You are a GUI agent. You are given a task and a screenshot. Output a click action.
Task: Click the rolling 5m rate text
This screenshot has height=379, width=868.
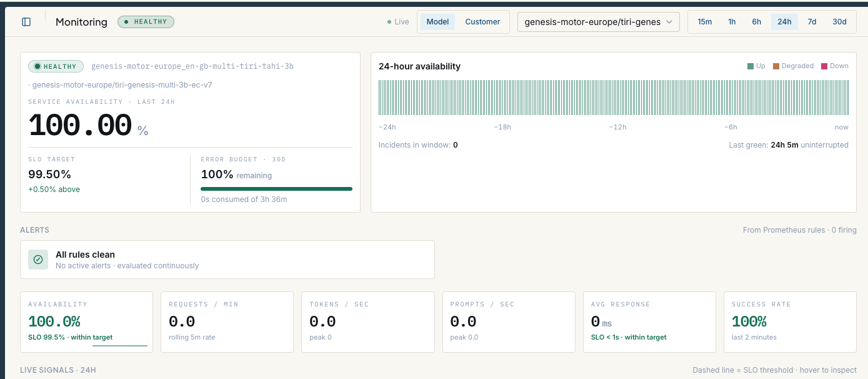[x=192, y=337]
